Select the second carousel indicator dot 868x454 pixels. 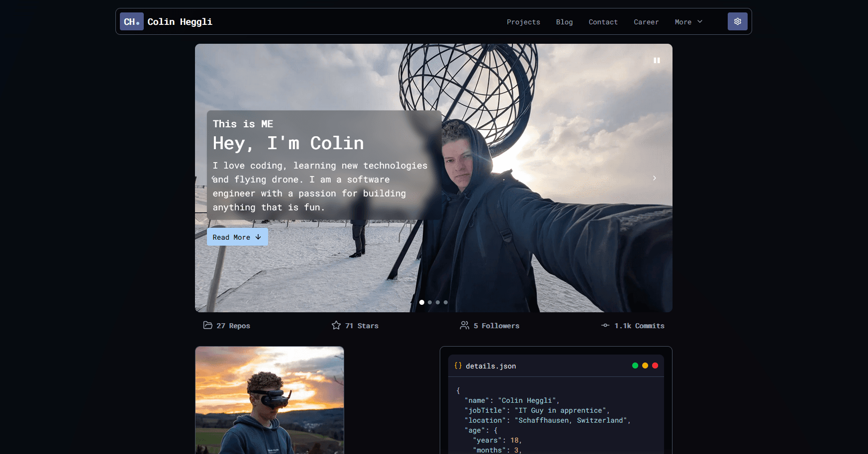point(430,302)
